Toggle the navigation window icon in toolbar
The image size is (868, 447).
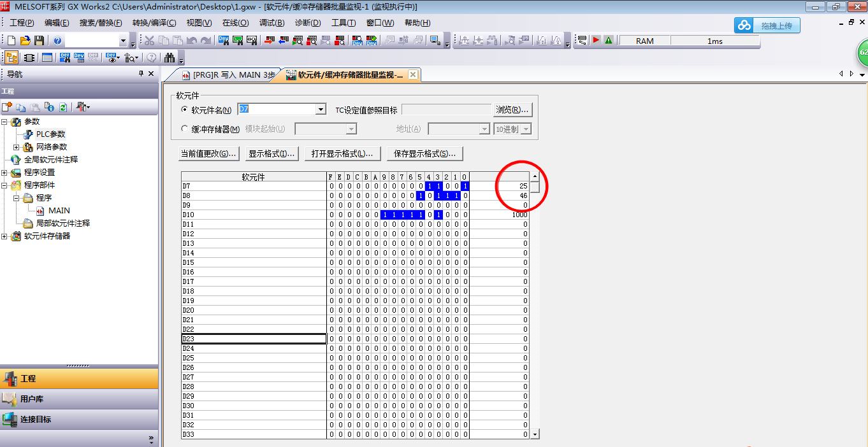pyautogui.click(x=11, y=57)
